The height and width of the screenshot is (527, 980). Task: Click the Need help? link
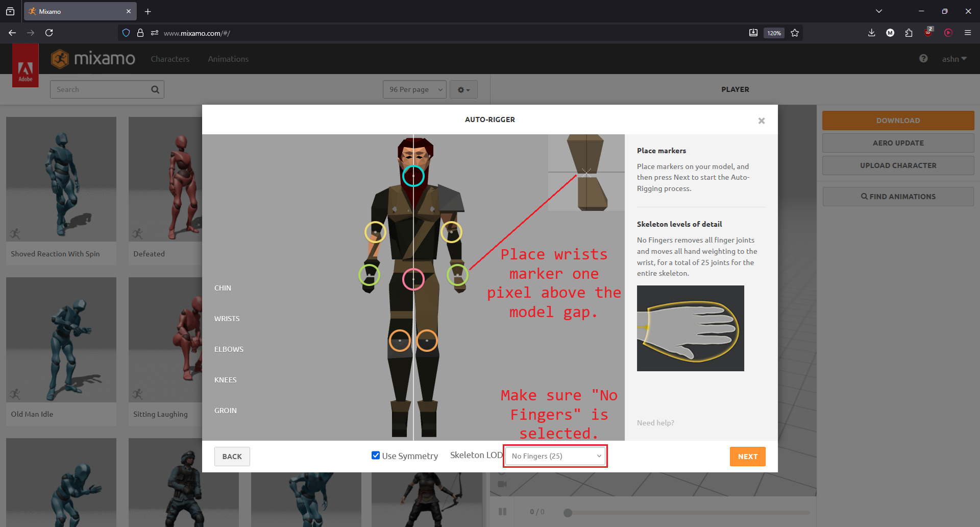pos(655,423)
